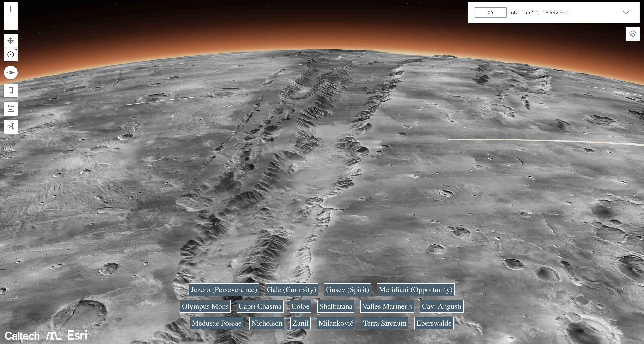
Task: Expand the coordinate widget chevron
Action: tap(626, 12)
